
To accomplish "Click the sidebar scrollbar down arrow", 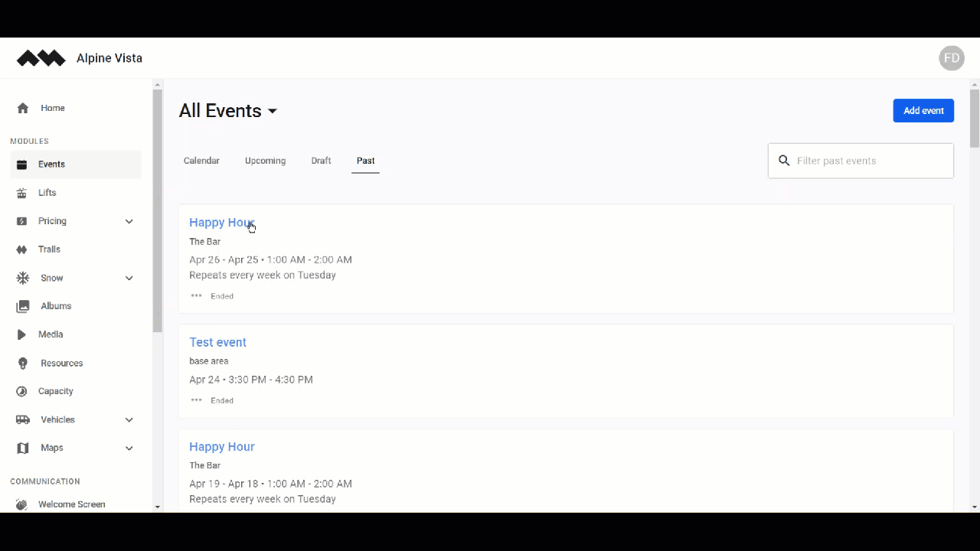I will pos(157,507).
